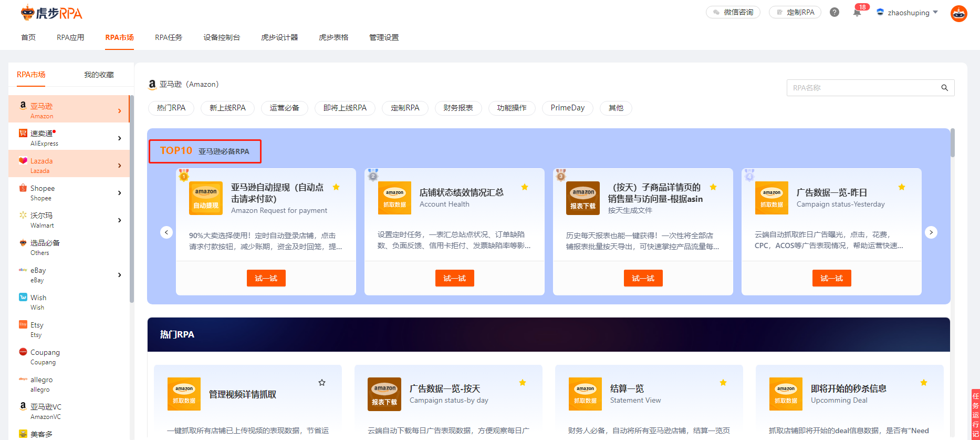980x440 pixels.
Task: Open the Coupang sidebar icon
Action: click(23, 352)
